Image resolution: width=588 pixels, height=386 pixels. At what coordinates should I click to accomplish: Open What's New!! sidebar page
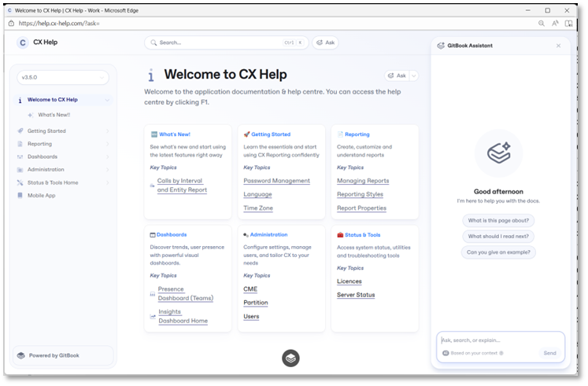tap(54, 115)
